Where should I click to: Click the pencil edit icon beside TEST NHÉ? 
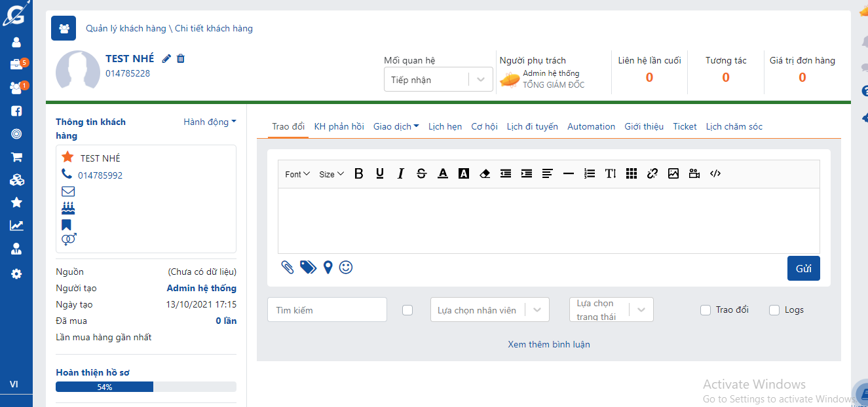point(166,59)
